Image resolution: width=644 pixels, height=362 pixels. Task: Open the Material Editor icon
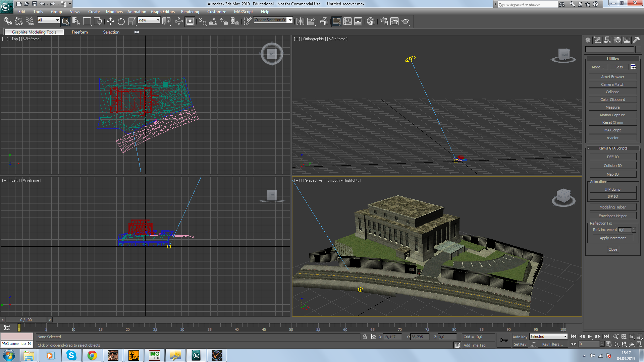[371, 21]
